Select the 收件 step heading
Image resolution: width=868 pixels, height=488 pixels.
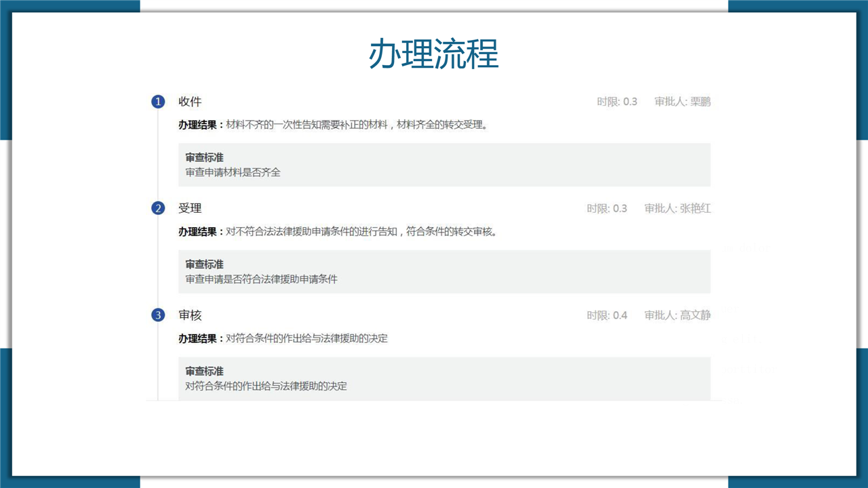(x=190, y=102)
